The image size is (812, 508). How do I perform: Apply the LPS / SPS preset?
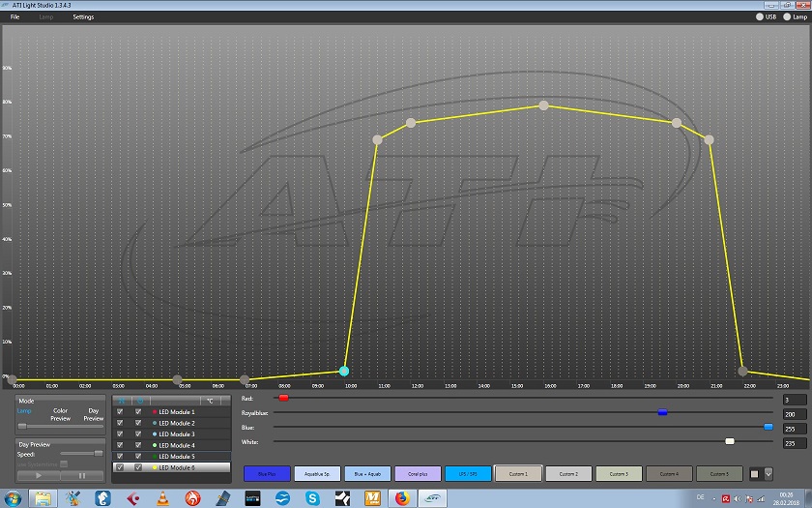(466, 474)
